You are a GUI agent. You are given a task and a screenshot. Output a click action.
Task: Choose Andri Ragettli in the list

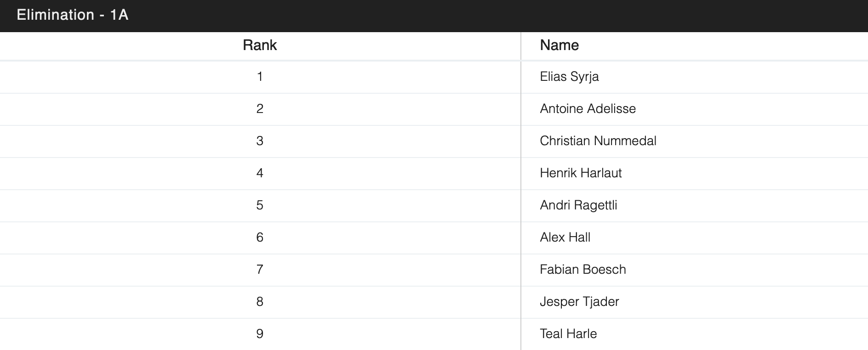click(578, 205)
